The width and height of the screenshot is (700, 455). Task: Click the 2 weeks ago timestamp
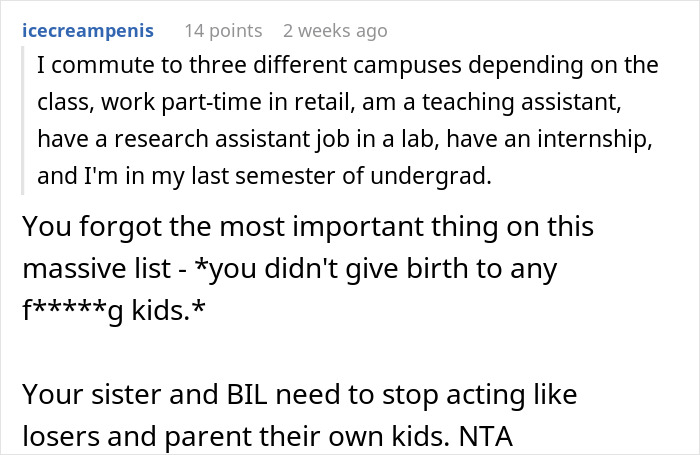tap(335, 31)
